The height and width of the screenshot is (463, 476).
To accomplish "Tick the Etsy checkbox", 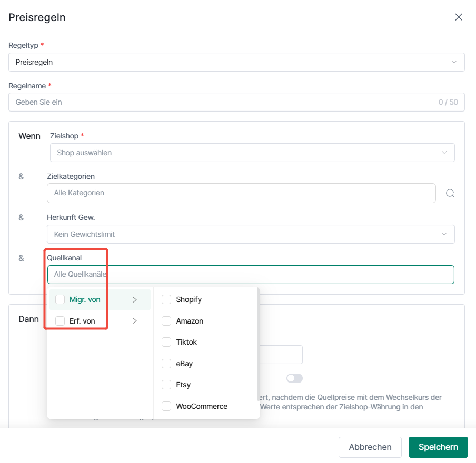I will point(166,385).
